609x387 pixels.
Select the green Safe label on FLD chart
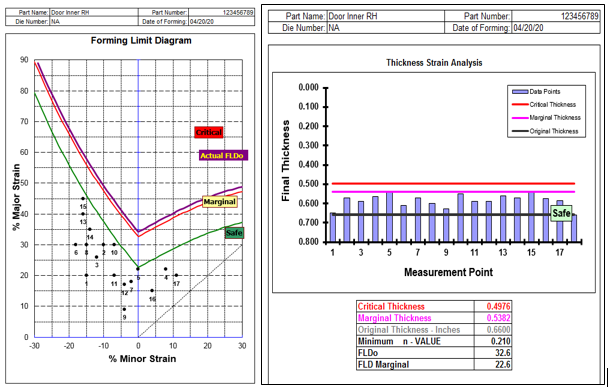pyautogui.click(x=235, y=233)
